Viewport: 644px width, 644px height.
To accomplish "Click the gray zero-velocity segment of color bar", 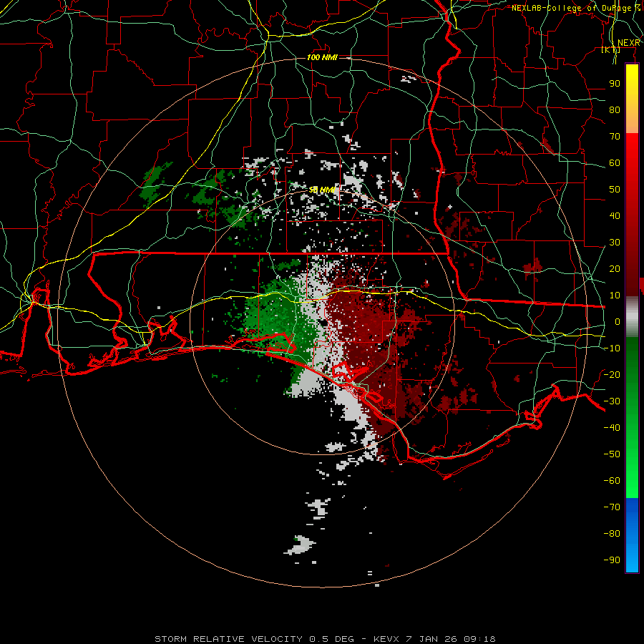I will click(632, 317).
